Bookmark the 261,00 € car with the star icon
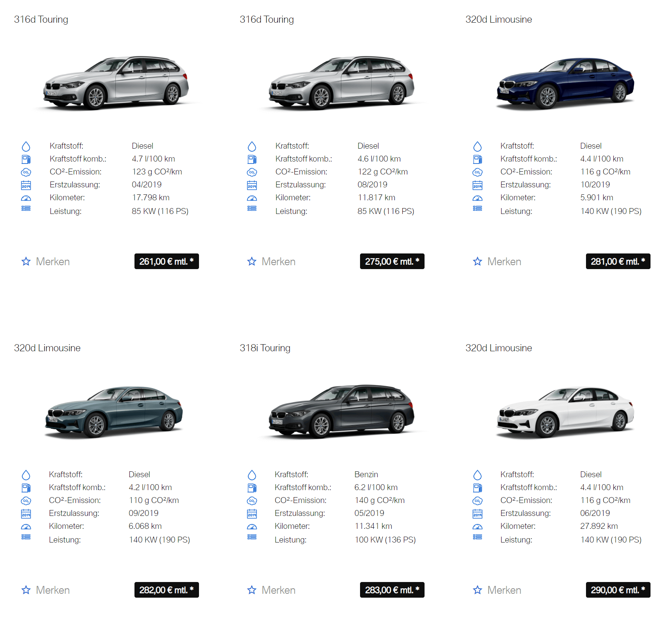The height and width of the screenshot is (618, 672). [x=26, y=261]
